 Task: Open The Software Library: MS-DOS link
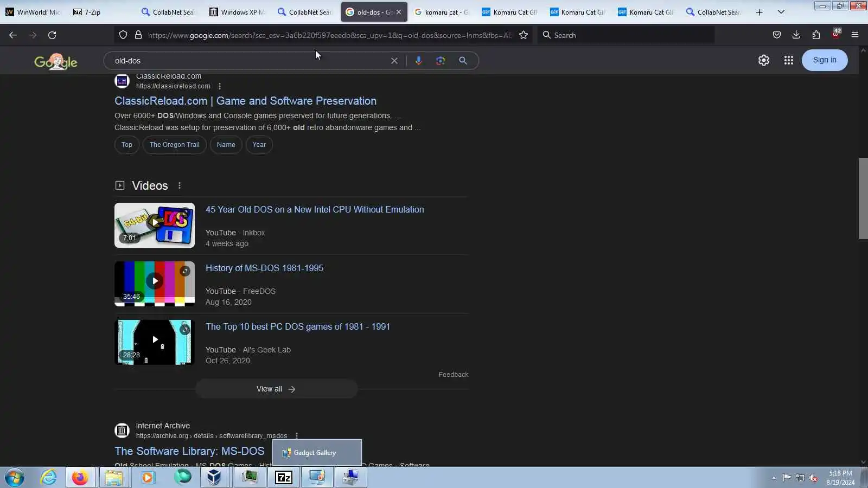point(189,451)
